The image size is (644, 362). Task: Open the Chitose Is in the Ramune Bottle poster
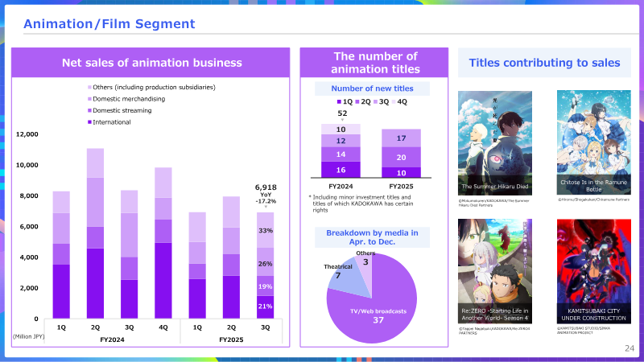click(x=594, y=142)
